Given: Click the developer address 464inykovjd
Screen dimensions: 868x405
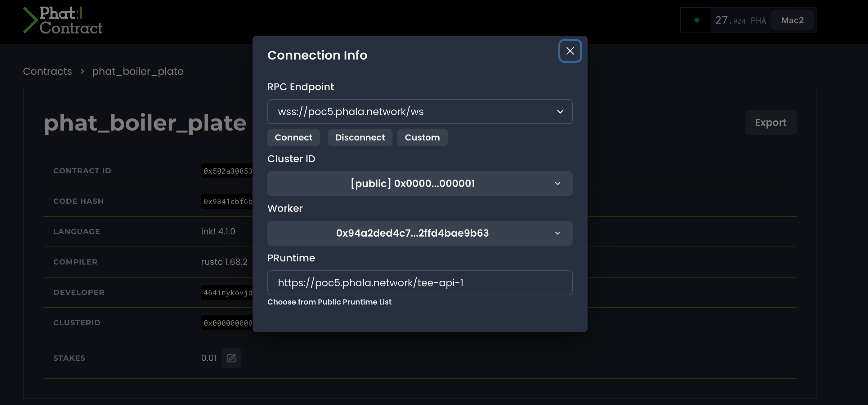Looking at the screenshot, I should pyautogui.click(x=227, y=292).
